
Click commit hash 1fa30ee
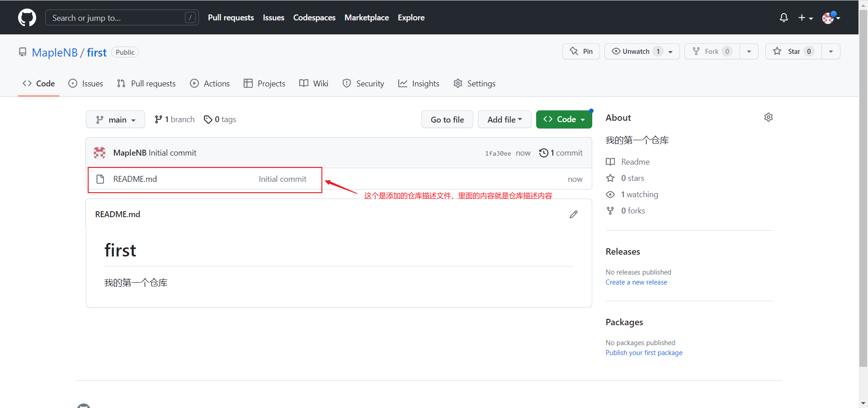498,153
